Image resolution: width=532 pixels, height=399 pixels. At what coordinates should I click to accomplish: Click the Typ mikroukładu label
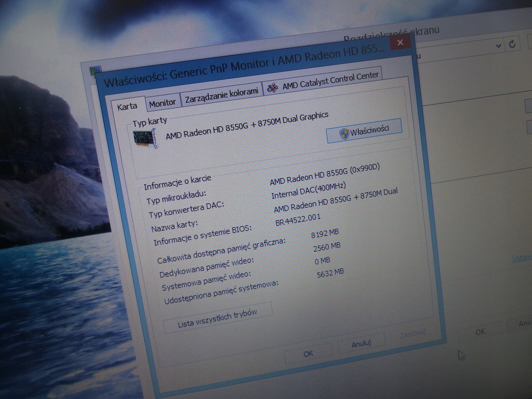[x=176, y=197]
